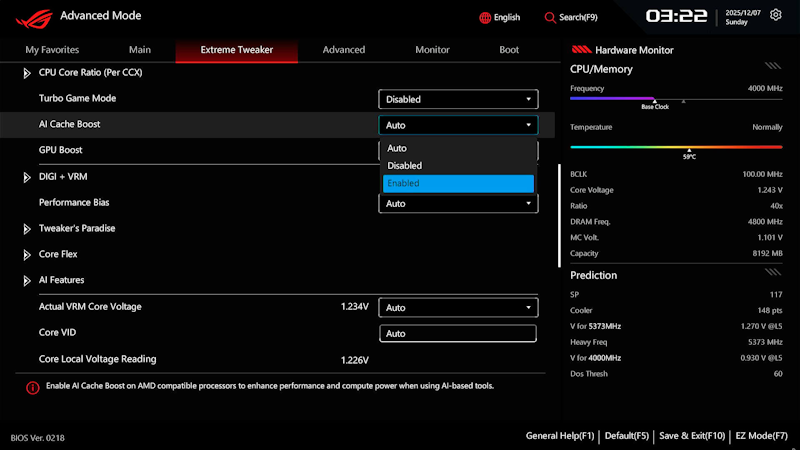Open Search(F9)
800x450 pixels.
[x=571, y=18]
